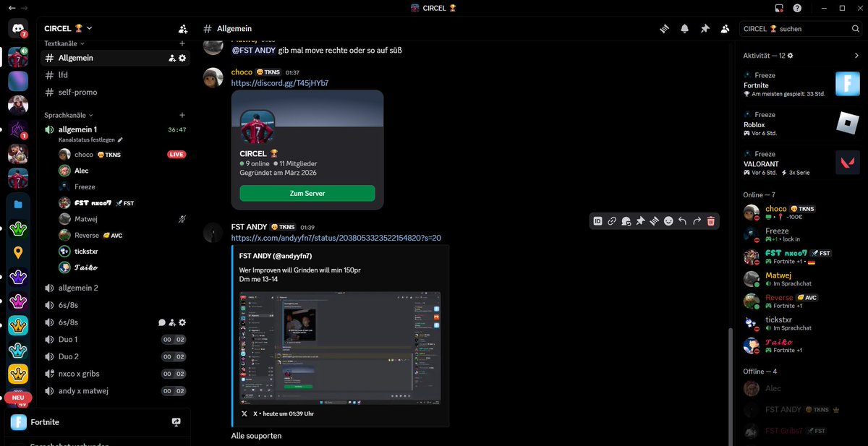The width and height of the screenshot is (868, 446).
Task: Click the search magnifier icon
Action: pos(855,29)
